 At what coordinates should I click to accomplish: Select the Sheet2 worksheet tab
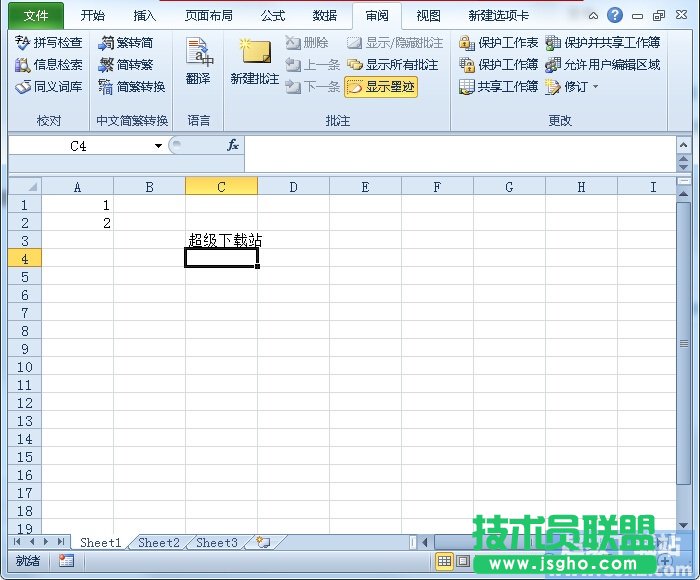click(158, 543)
